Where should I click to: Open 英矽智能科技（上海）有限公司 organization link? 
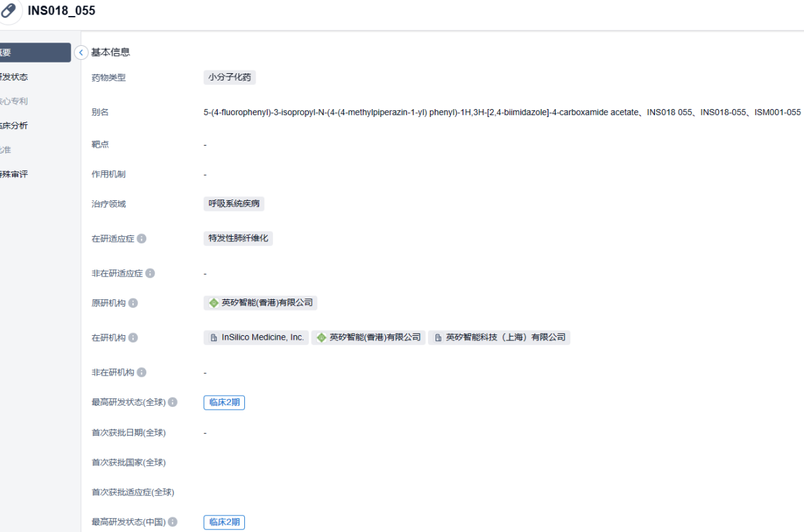tap(499, 337)
